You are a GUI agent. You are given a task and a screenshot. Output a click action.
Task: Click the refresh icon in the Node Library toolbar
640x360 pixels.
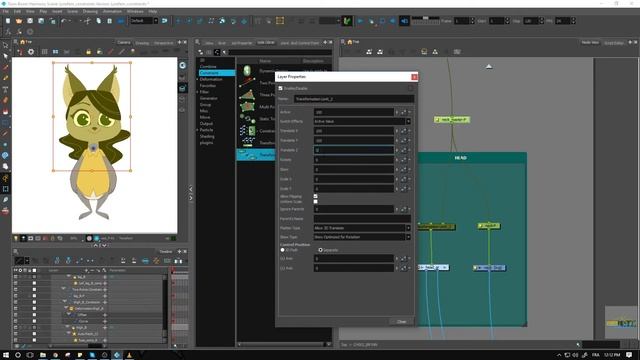click(x=217, y=52)
